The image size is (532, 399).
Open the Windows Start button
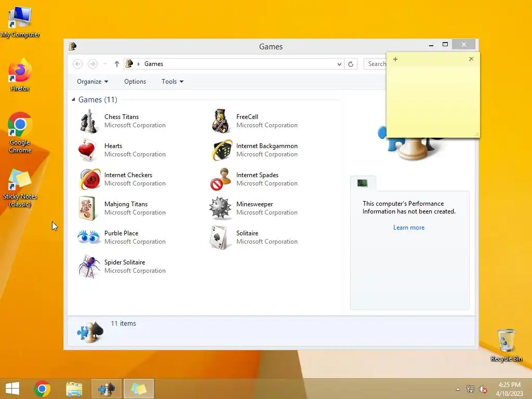pyautogui.click(x=12, y=389)
